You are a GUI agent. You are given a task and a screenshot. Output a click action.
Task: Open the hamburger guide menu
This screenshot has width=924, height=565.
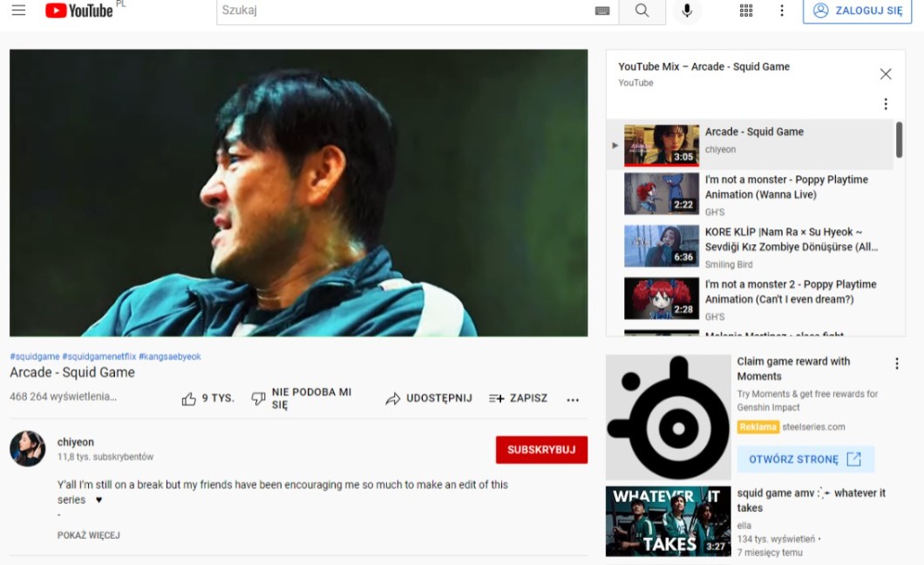(x=18, y=10)
